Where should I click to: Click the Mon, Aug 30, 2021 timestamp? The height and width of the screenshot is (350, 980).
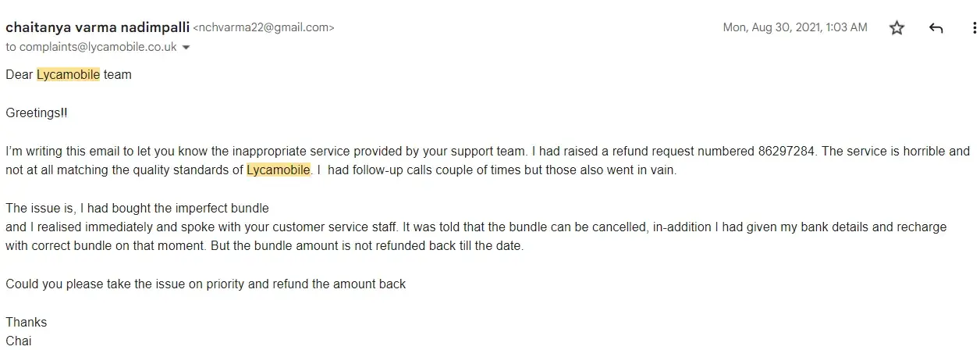click(794, 27)
